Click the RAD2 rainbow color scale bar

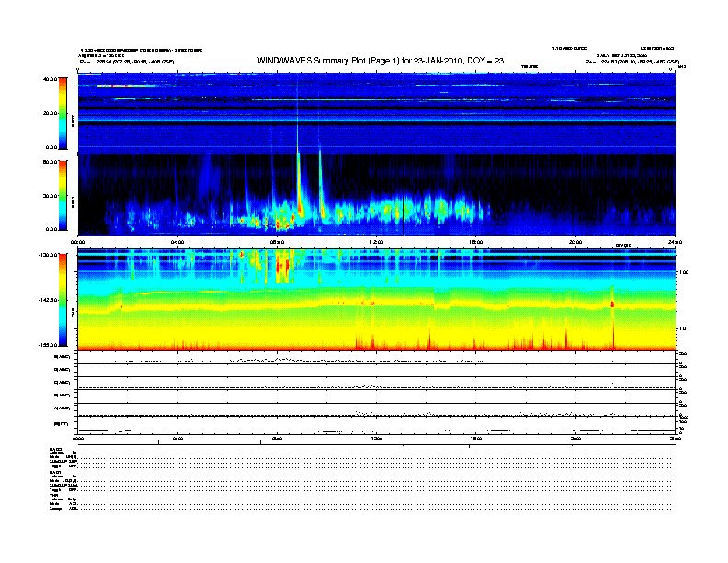[63, 113]
